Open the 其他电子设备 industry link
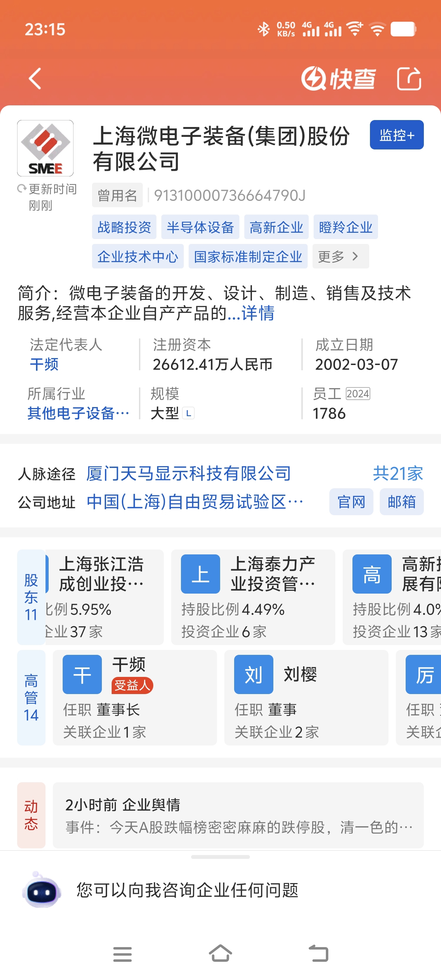 pos(78,414)
